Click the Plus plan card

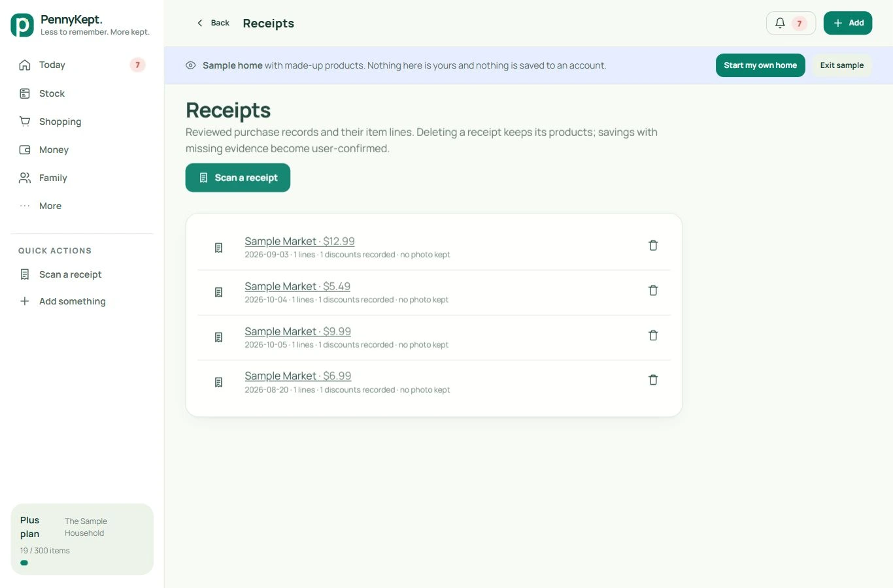click(82, 539)
